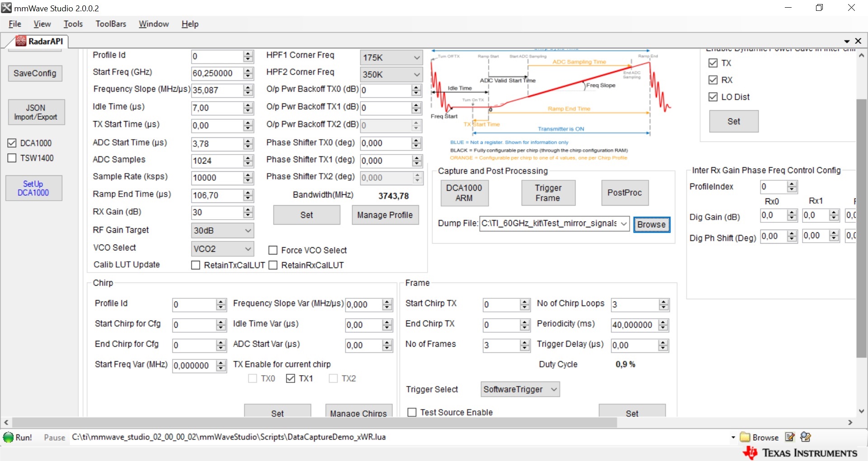Open the File menu
Screen dimensions: 868x461
pyautogui.click(x=15, y=24)
